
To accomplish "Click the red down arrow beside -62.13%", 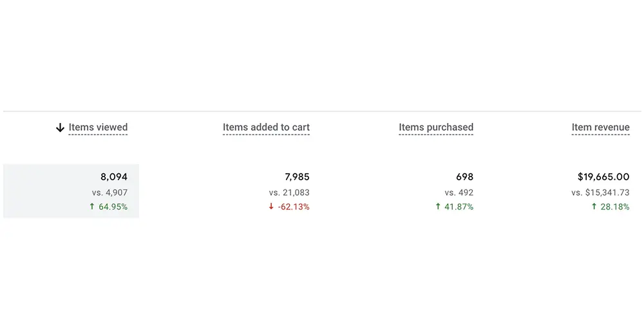I will pyautogui.click(x=271, y=207).
